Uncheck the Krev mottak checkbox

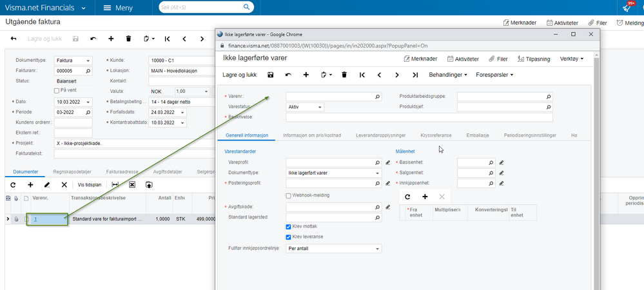[288, 226]
